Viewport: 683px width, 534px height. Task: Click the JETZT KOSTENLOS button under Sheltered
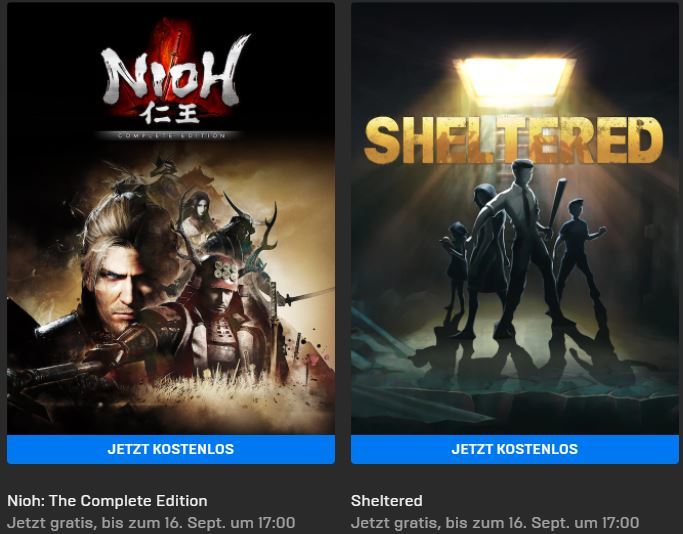(514, 449)
